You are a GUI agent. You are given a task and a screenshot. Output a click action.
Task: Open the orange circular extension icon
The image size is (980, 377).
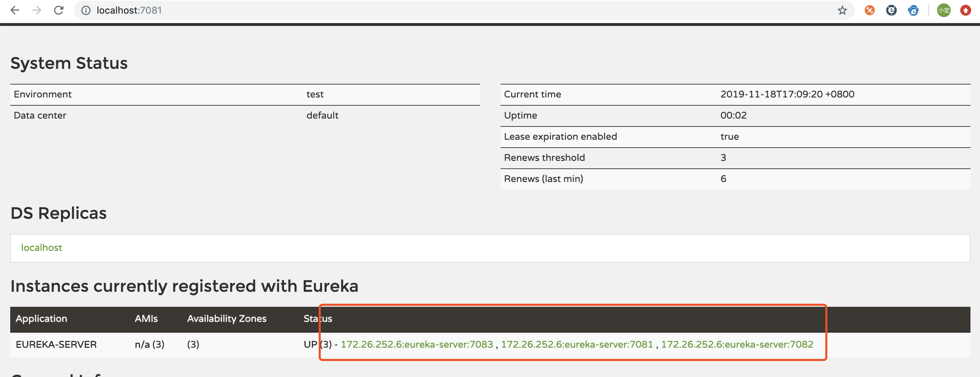tap(869, 10)
